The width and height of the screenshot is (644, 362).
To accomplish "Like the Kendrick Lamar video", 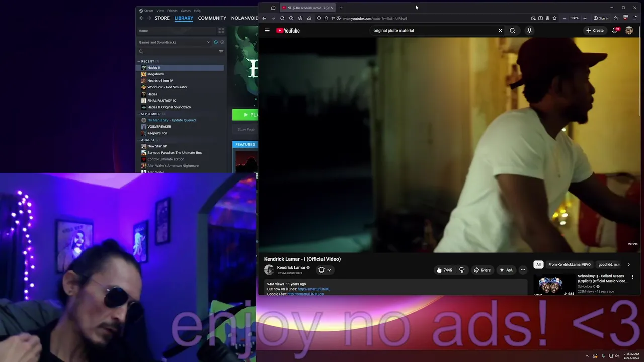I will coord(444,270).
